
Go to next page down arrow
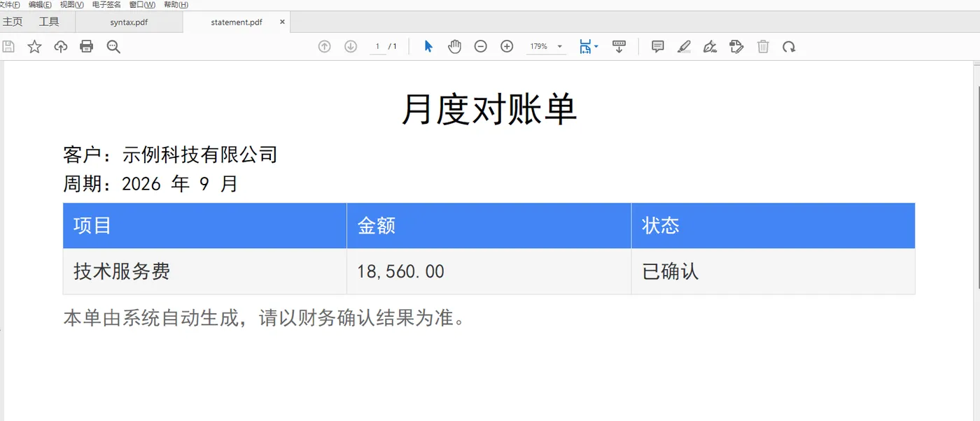point(351,47)
